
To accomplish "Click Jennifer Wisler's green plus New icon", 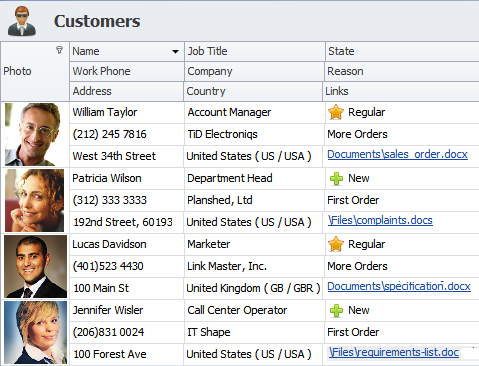I will pos(336,311).
